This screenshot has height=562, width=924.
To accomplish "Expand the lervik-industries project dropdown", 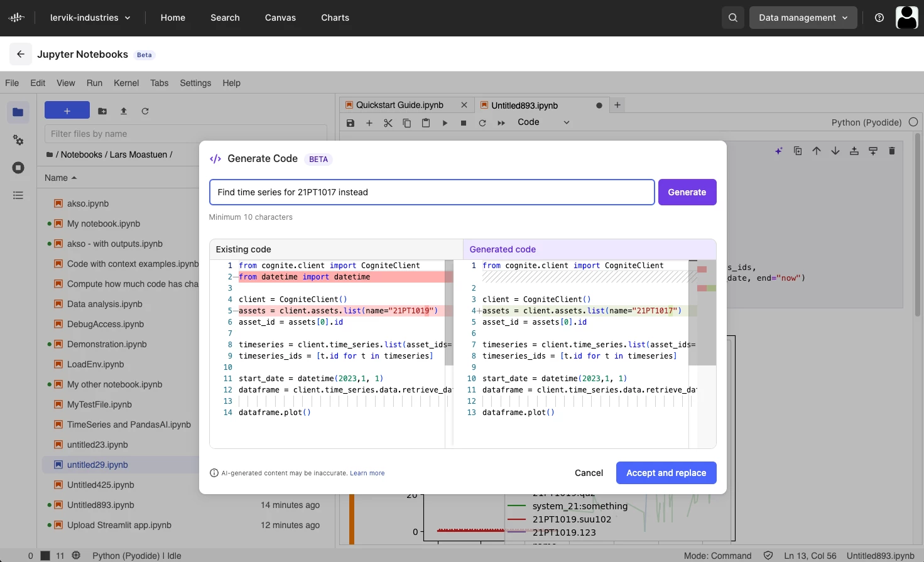I will click(x=90, y=18).
